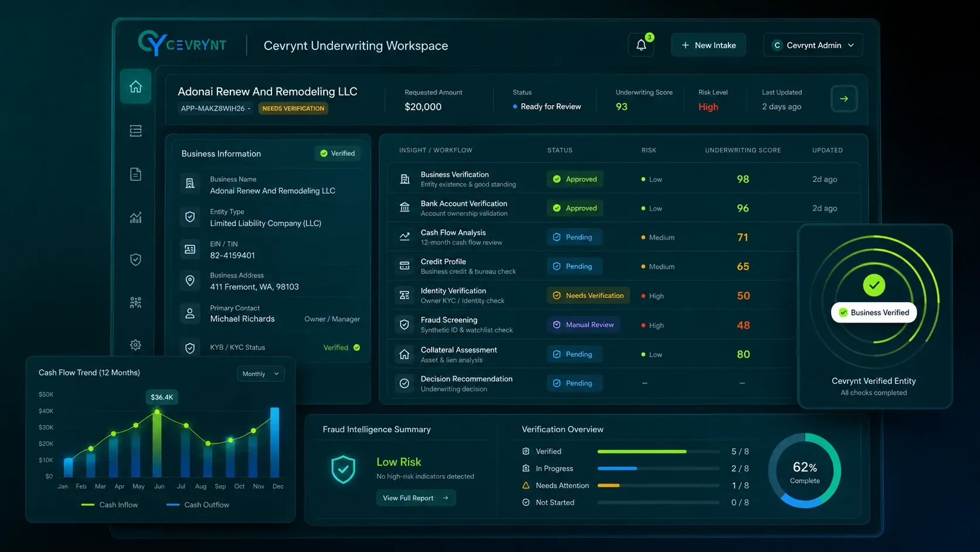
Task: Click Pending status for Collateral Assessment
Action: [574, 354]
